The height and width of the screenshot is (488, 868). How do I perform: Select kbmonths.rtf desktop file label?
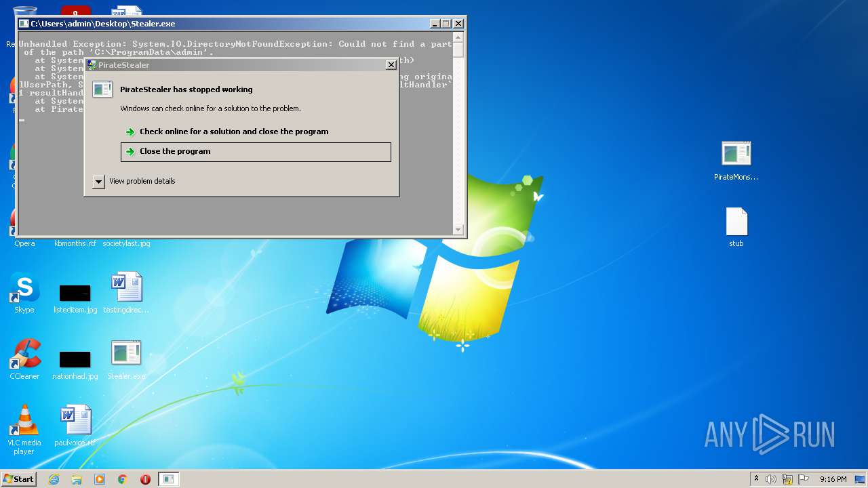click(x=75, y=243)
